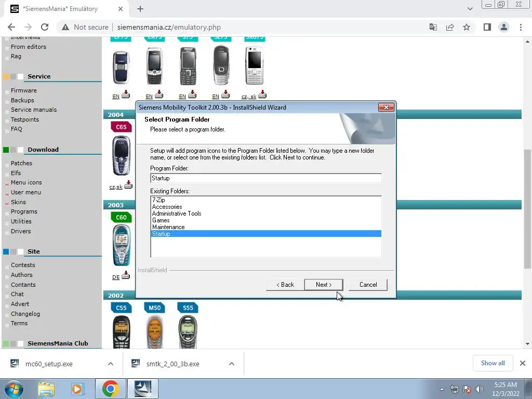Click the C55 model label

click(x=121, y=308)
